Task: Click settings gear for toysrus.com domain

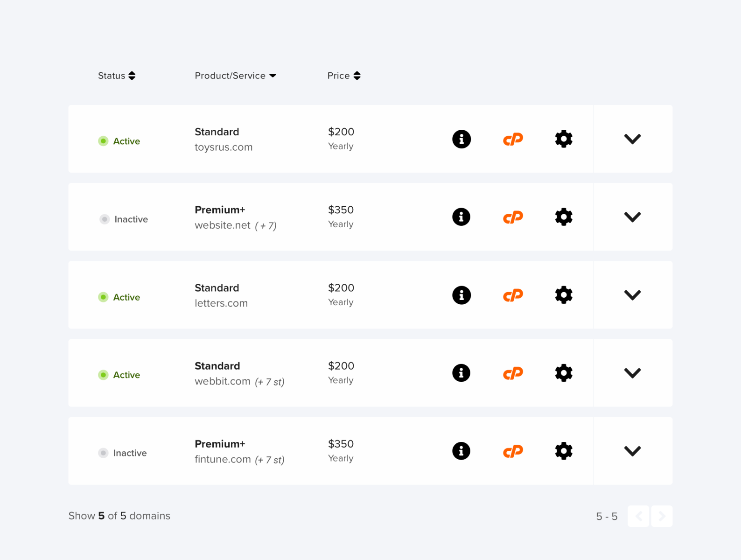Action: click(x=564, y=139)
